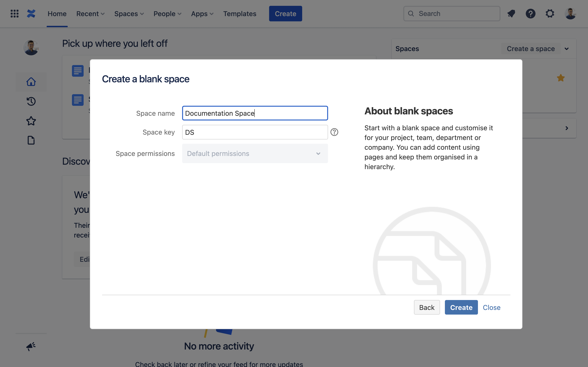588x367 pixels.
Task: Open the Space permissions dropdown
Action: point(255,153)
